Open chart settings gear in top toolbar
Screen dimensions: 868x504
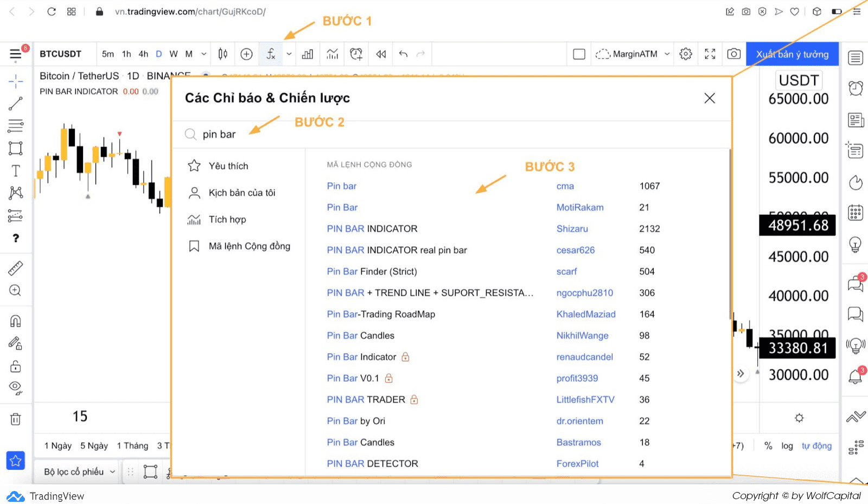point(686,54)
